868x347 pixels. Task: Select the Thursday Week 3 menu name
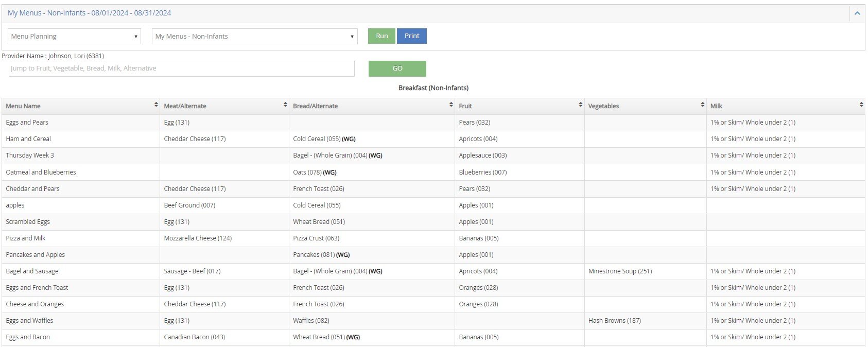30,155
